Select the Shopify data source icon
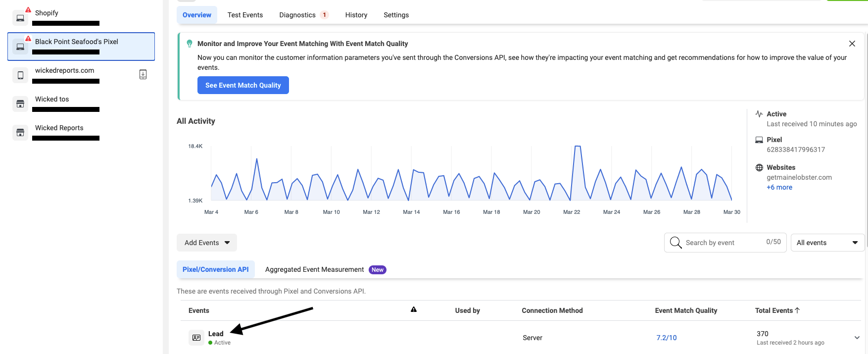The image size is (868, 354). tap(20, 18)
